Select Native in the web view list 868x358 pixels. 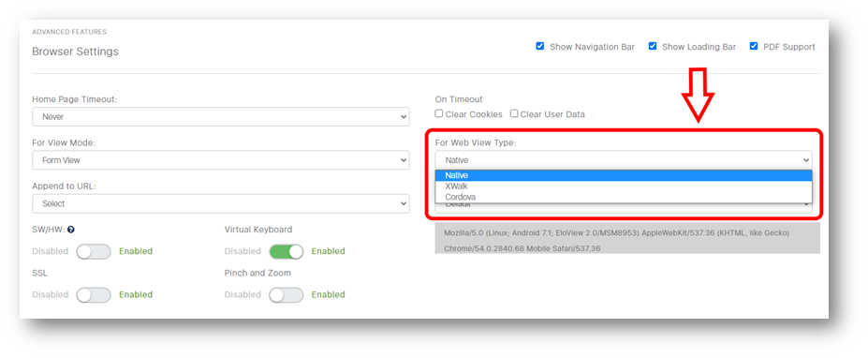pos(624,175)
